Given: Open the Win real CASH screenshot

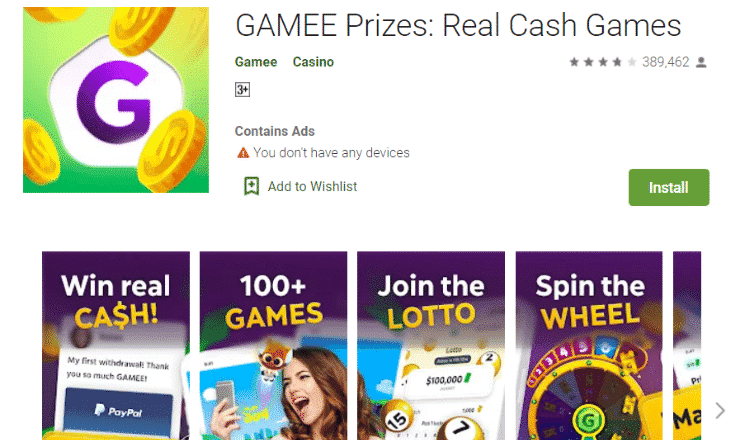Looking at the screenshot, I should (116, 346).
